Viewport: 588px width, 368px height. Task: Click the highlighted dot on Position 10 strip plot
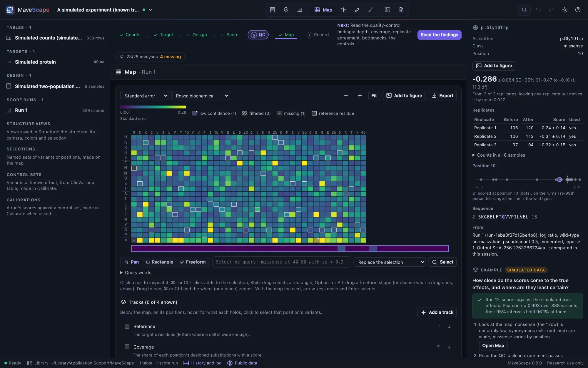560,180
